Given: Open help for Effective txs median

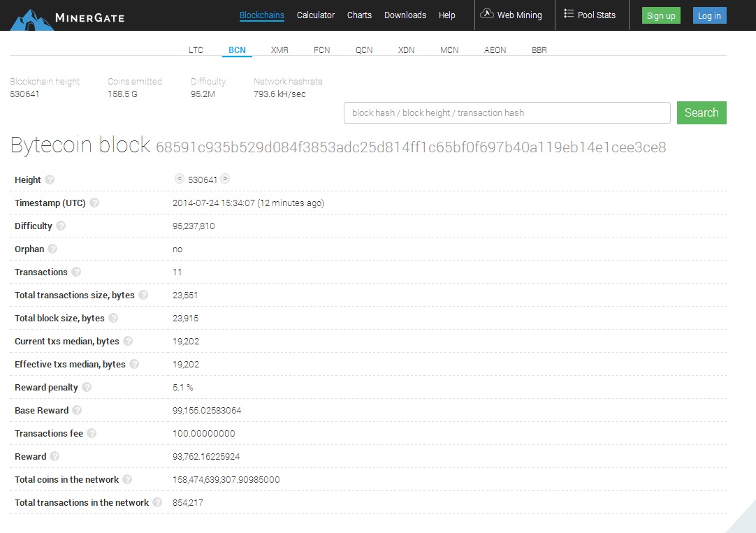Looking at the screenshot, I should coord(134,365).
